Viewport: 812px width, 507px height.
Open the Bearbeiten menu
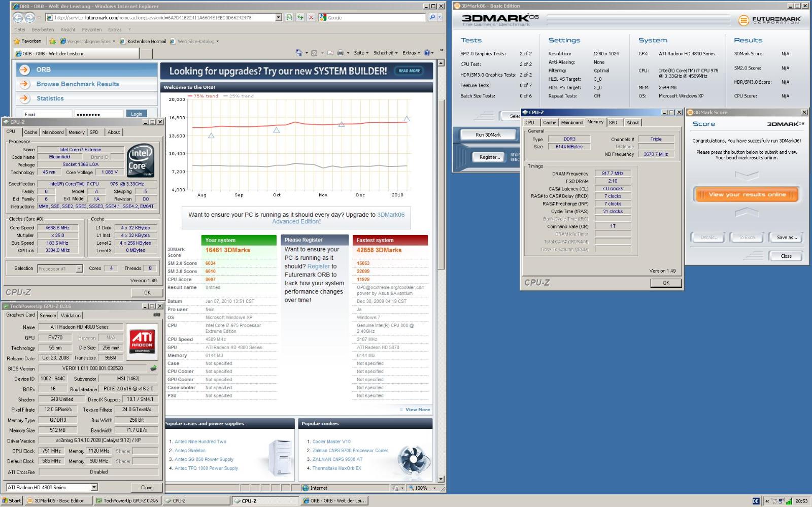click(x=43, y=29)
